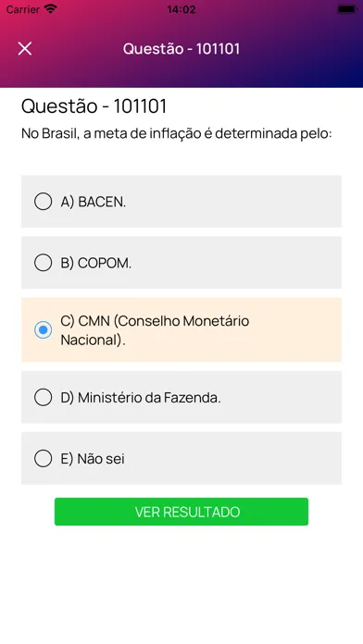This screenshot has width=363, height=644.
Task: Tap the Carrier label in status bar
Action: pyautogui.click(x=22, y=9)
